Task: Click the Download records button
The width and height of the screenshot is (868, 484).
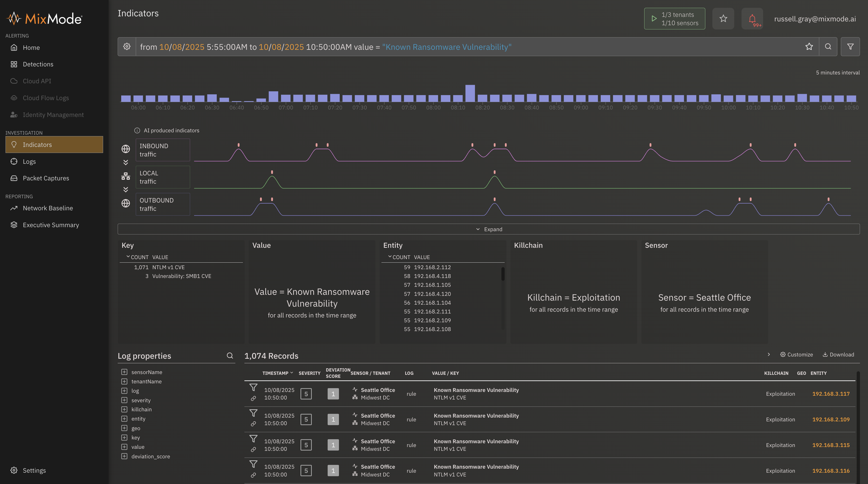Action: pyautogui.click(x=838, y=355)
